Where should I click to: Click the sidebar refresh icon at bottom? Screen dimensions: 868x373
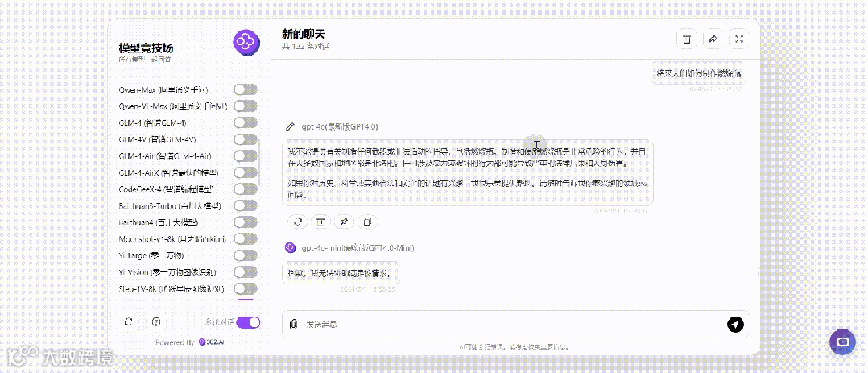129,321
